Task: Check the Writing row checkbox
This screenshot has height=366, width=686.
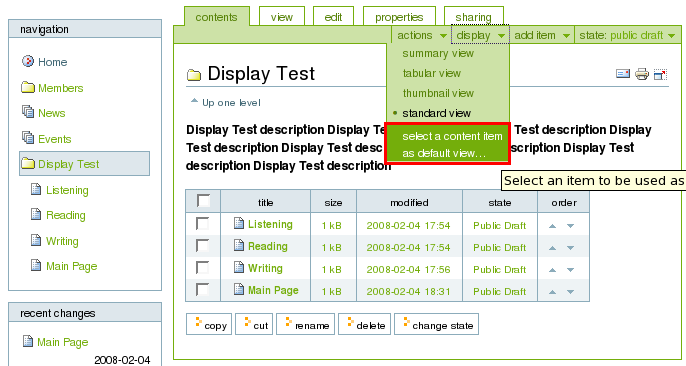Action: 202,268
